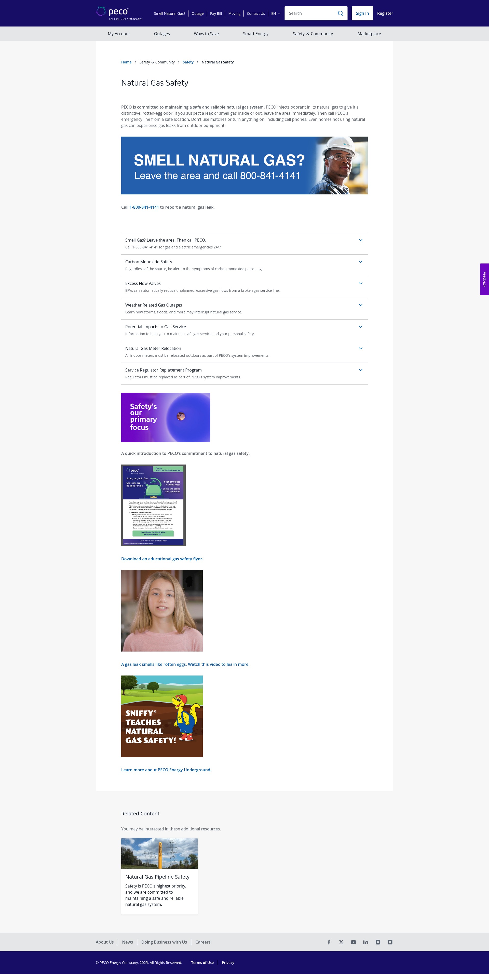The width and height of the screenshot is (489, 980).
Task: Click the 1-800-841-4141 phone link
Action: [144, 207]
